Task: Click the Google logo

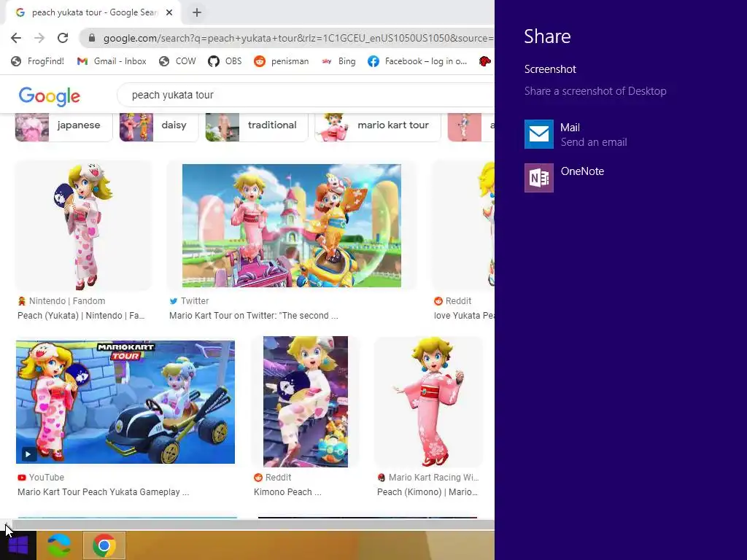Action: coord(50,96)
